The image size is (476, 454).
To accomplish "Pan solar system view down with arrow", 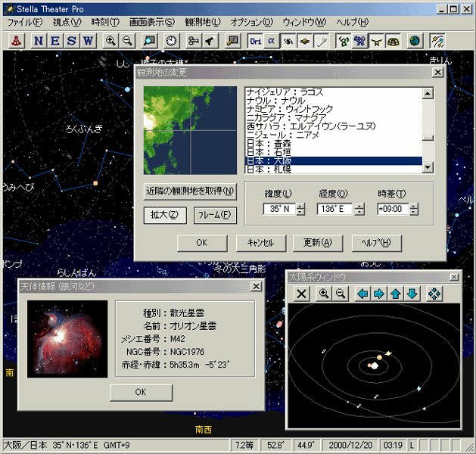I will pyautogui.click(x=412, y=294).
